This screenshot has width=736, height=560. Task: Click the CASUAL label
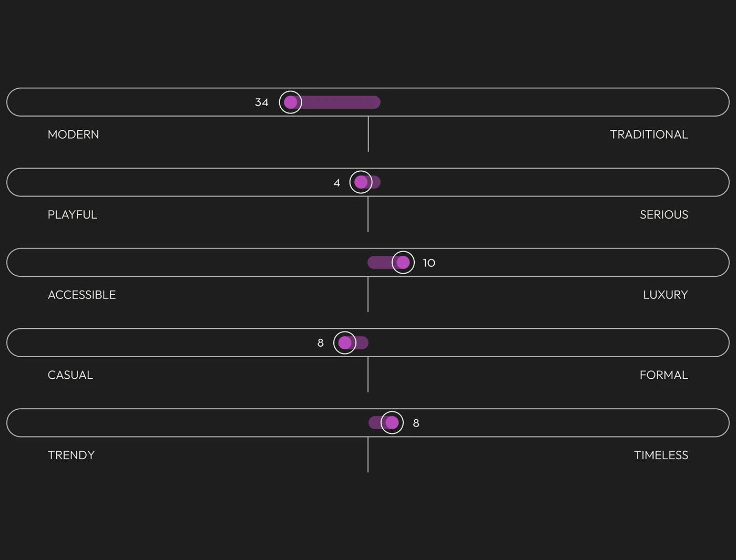coord(70,375)
